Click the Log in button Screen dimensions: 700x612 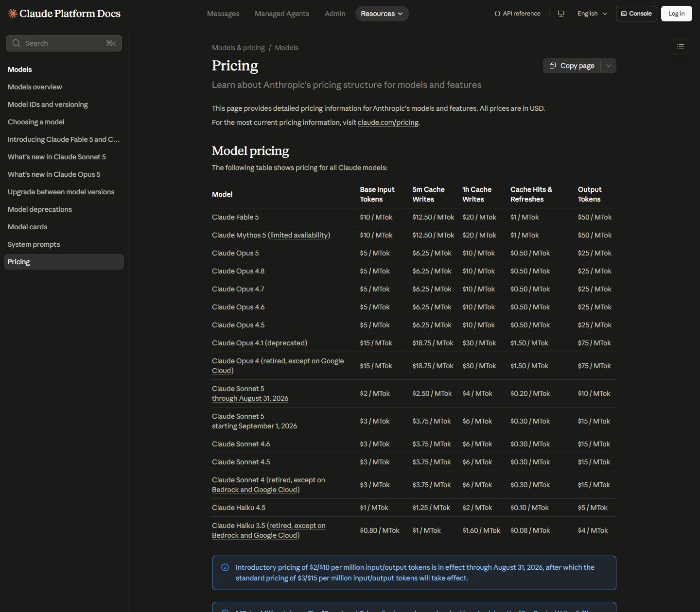point(676,14)
